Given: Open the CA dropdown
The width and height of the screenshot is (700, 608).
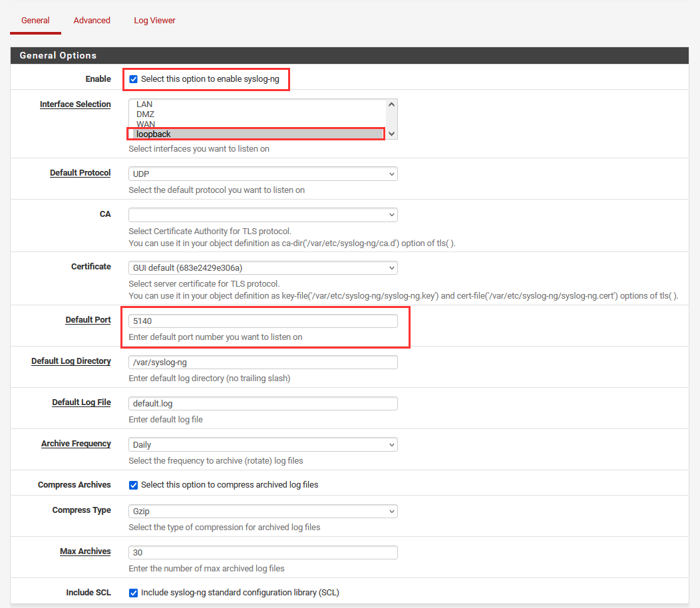Looking at the screenshot, I should point(263,215).
